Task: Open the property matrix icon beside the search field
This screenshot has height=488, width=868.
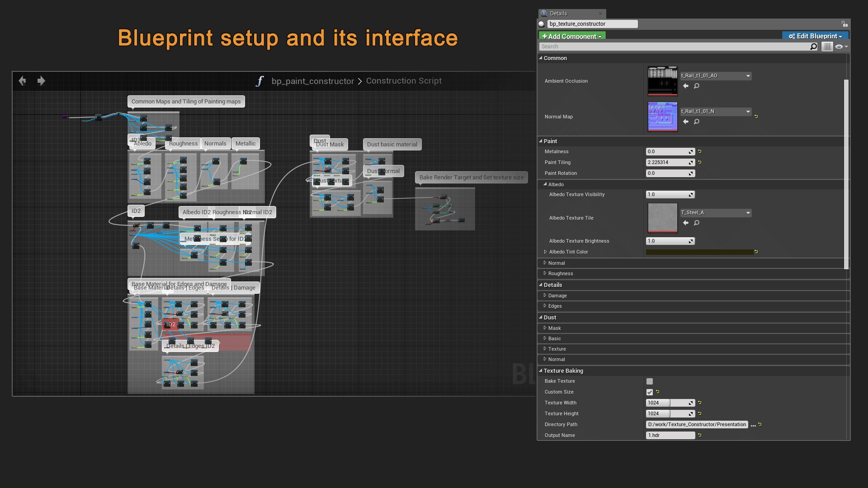Action: (x=827, y=46)
